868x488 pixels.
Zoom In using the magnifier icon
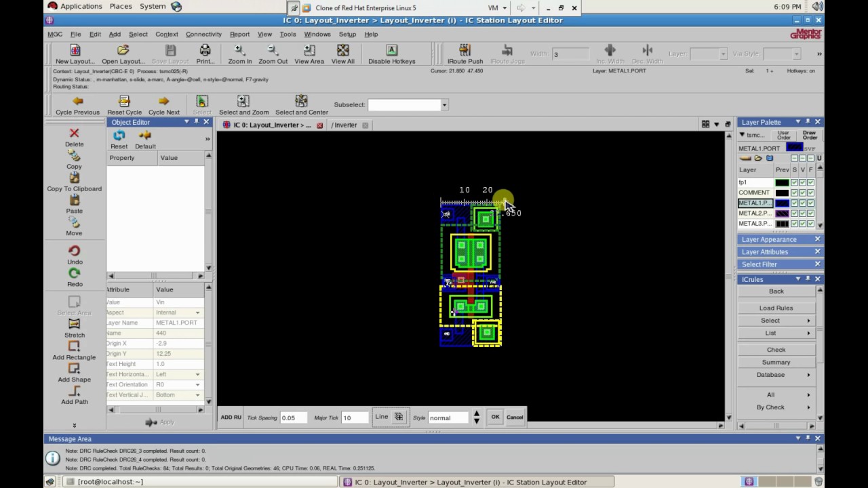tap(239, 50)
